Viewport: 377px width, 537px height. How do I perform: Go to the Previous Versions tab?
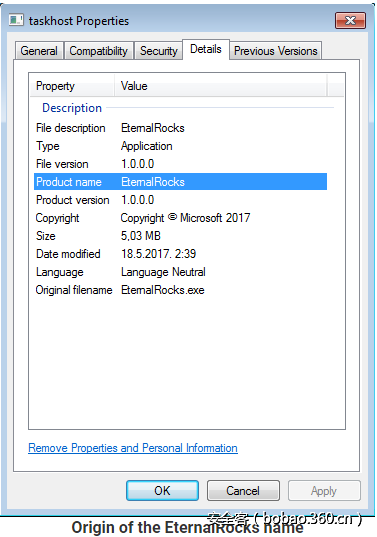(276, 51)
